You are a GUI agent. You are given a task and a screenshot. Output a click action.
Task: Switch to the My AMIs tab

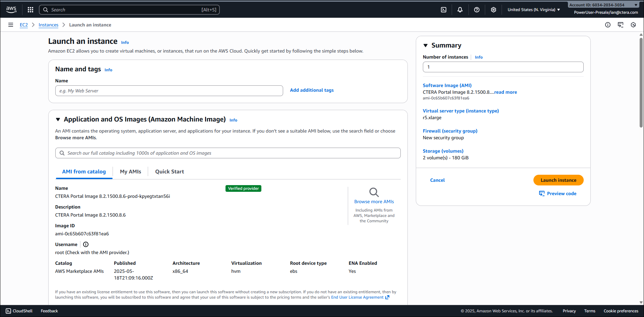(131, 172)
